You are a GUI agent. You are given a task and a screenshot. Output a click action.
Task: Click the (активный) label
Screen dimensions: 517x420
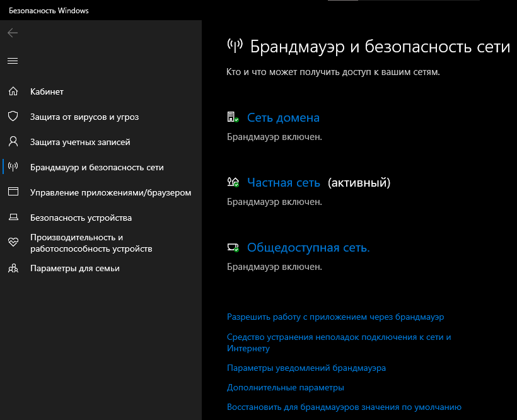[x=359, y=183]
